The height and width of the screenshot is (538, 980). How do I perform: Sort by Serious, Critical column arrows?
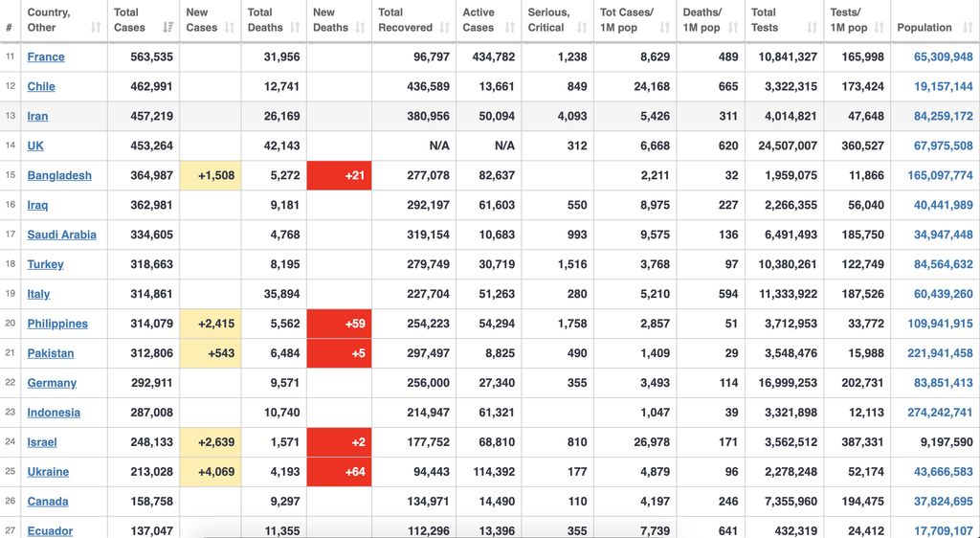(x=582, y=28)
